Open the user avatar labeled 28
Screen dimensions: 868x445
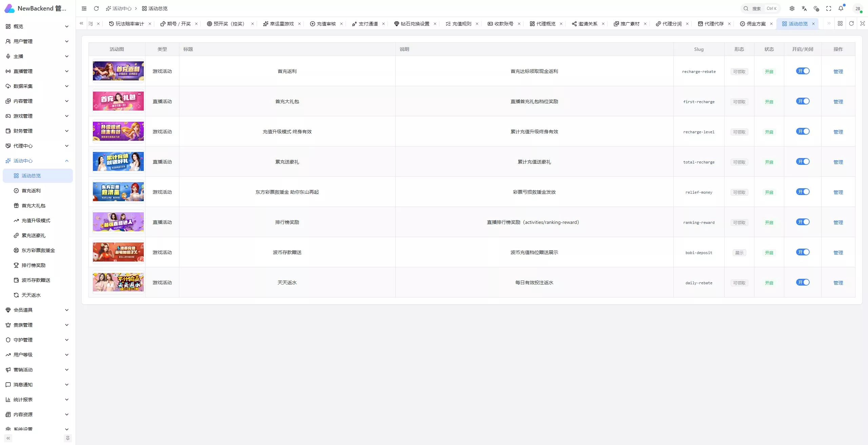click(x=858, y=8)
